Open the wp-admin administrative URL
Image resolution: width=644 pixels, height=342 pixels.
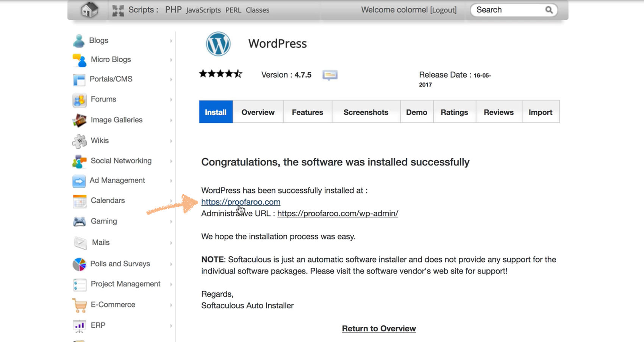(338, 213)
